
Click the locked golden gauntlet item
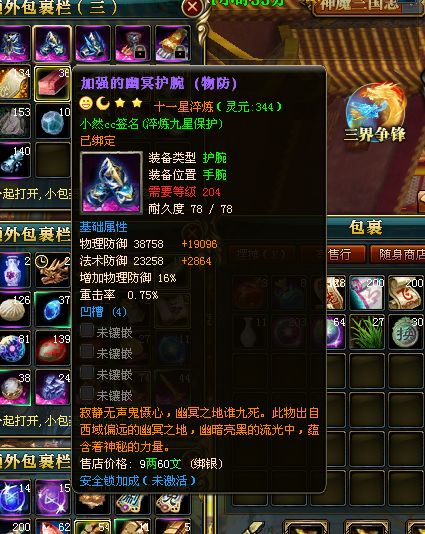(173, 44)
